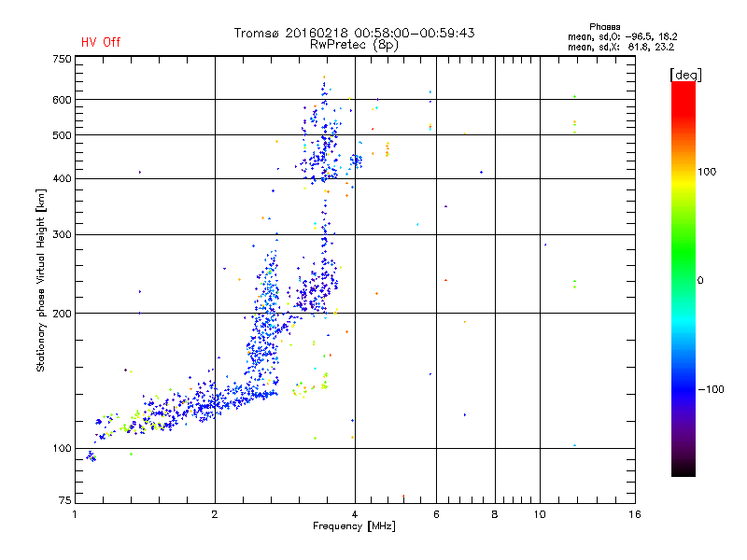Click the "Frequency [MHz]" axis label

[x=354, y=526]
